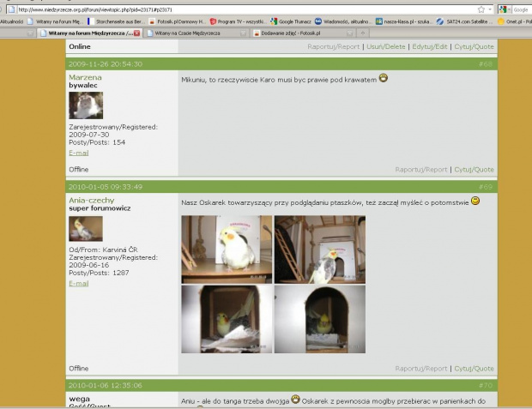This screenshot has height=409, width=532.
Task: Click Raportuj/Report on Ania-czechy's post
Action: point(421,369)
